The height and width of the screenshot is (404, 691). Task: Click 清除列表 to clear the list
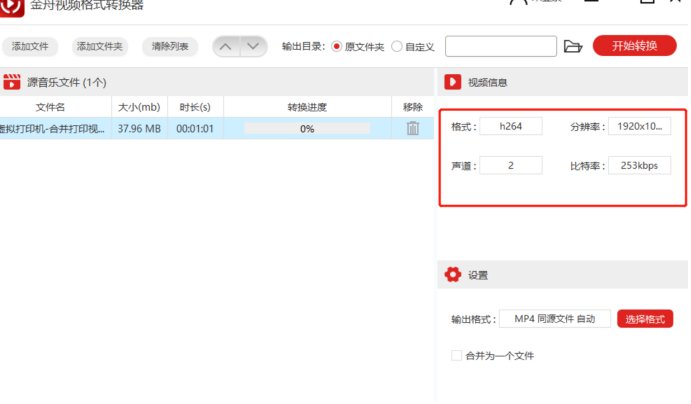tap(170, 46)
